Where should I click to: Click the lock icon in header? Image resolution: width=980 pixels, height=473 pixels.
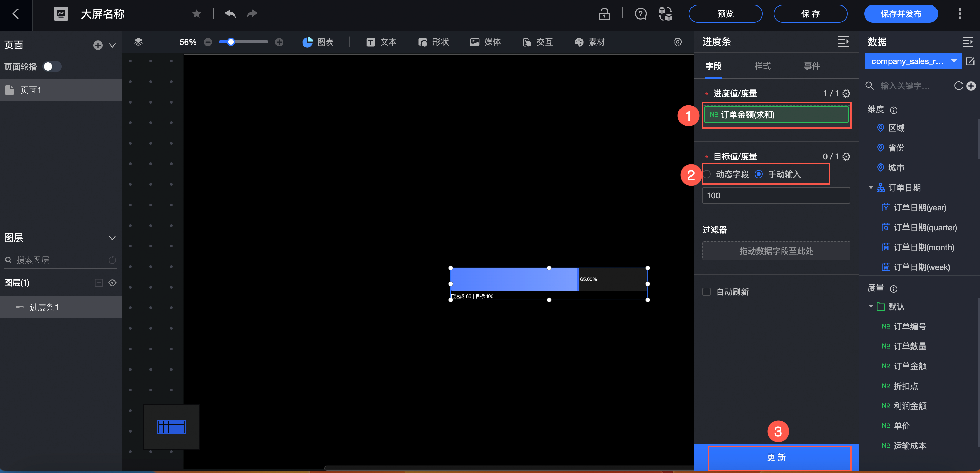click(x=604, y=14)
